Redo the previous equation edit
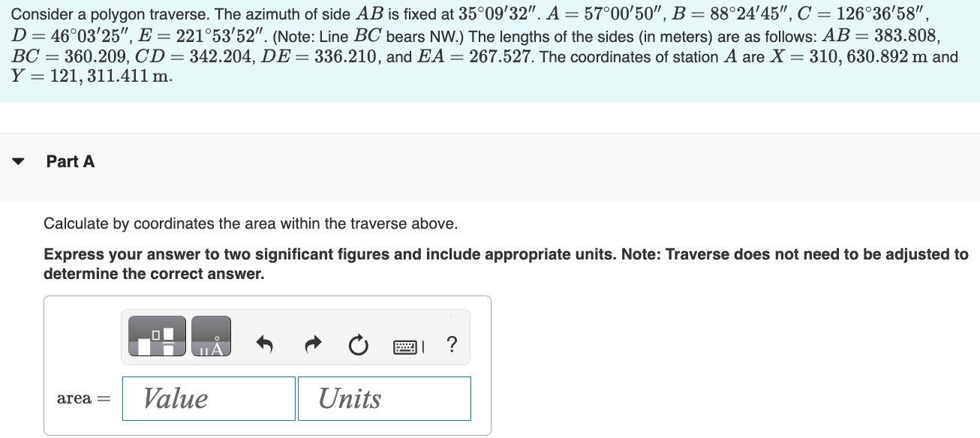The image size is (980, 438). (312, 344)
